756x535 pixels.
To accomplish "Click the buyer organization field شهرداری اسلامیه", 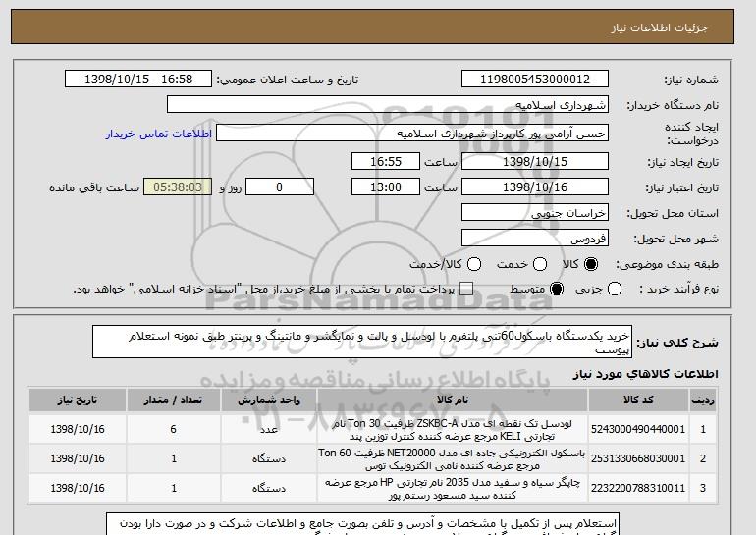I will (x=388, y=105).
